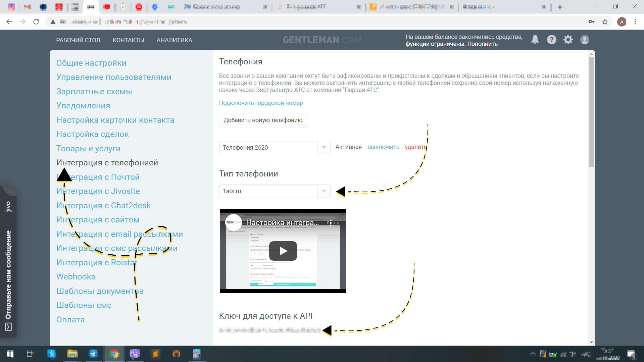Image resolution: width=644 pixels, height=362 pixels.
Task: Open the Телефония 2620 dropdown
Action: pos(323,148)
